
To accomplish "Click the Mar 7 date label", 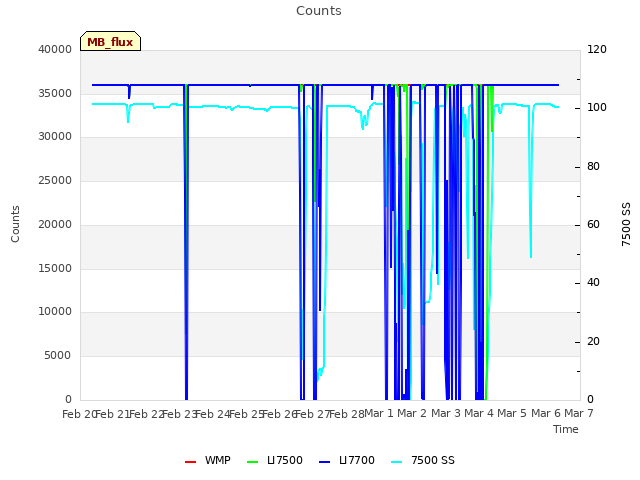I will click(579, 413).
